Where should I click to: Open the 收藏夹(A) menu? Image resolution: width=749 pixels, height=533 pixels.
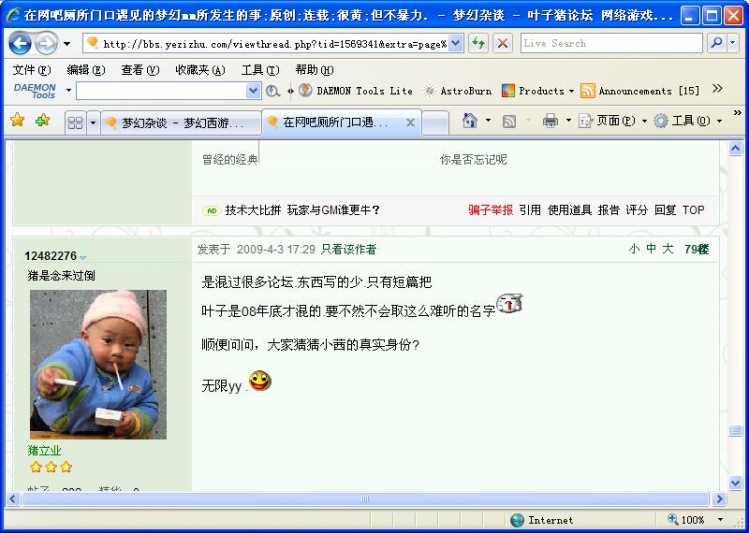coord(199,70)
